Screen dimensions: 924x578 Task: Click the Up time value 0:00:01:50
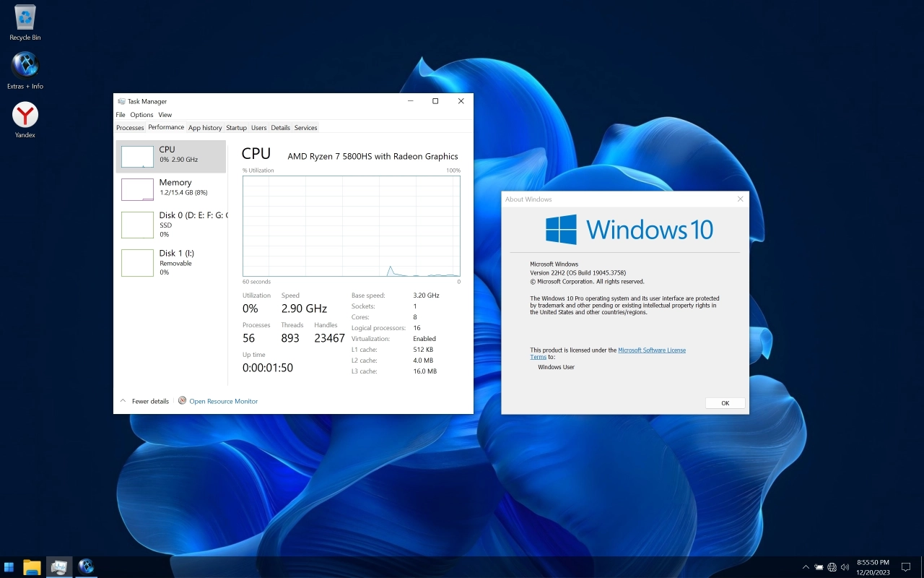click(267, 368)
